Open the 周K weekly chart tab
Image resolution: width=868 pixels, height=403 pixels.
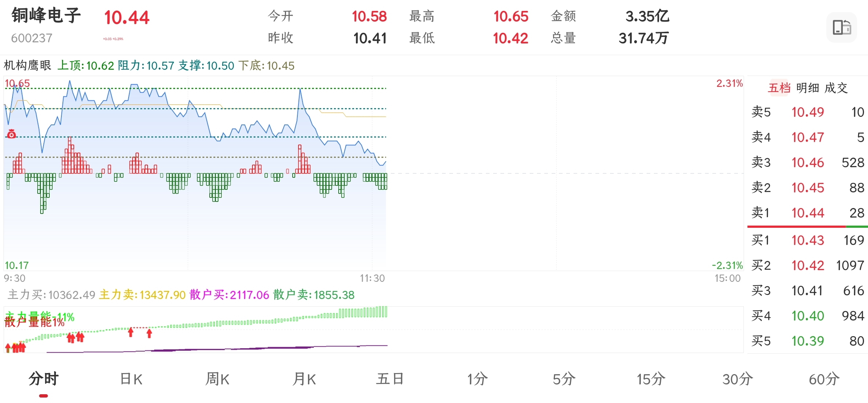coord(217,379)
